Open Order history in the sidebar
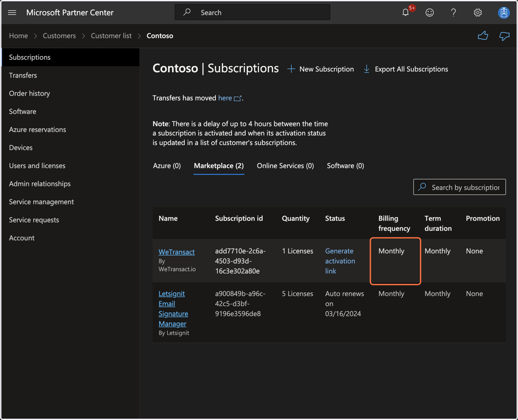 70,93
